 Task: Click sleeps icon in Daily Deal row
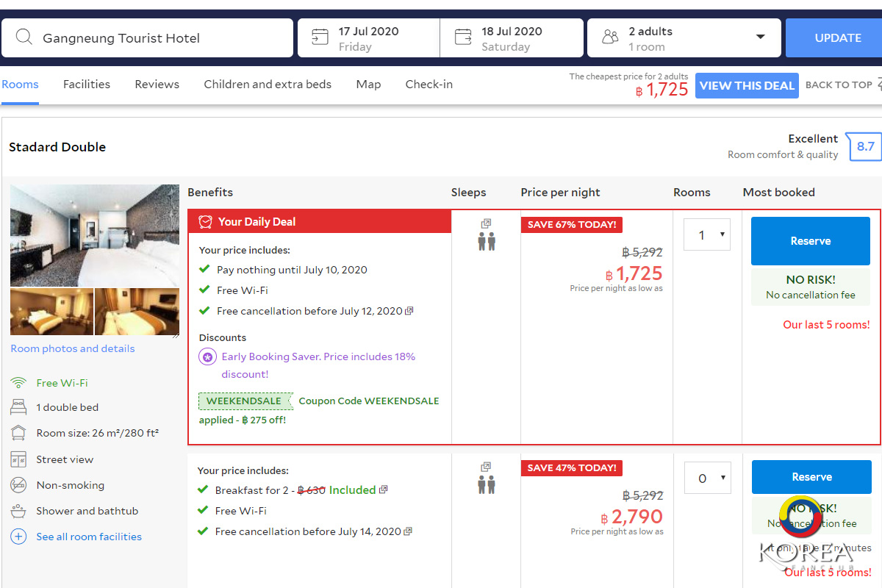pyautogui.click(x=486, y=235)
